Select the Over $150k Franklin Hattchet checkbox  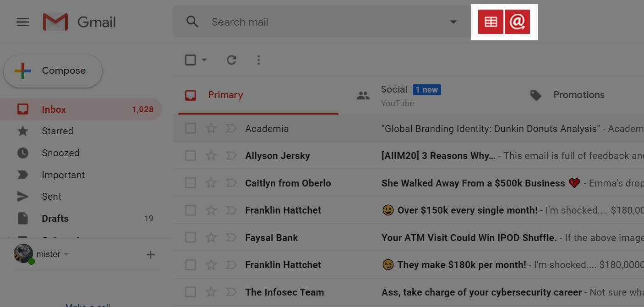click(191, 210)
